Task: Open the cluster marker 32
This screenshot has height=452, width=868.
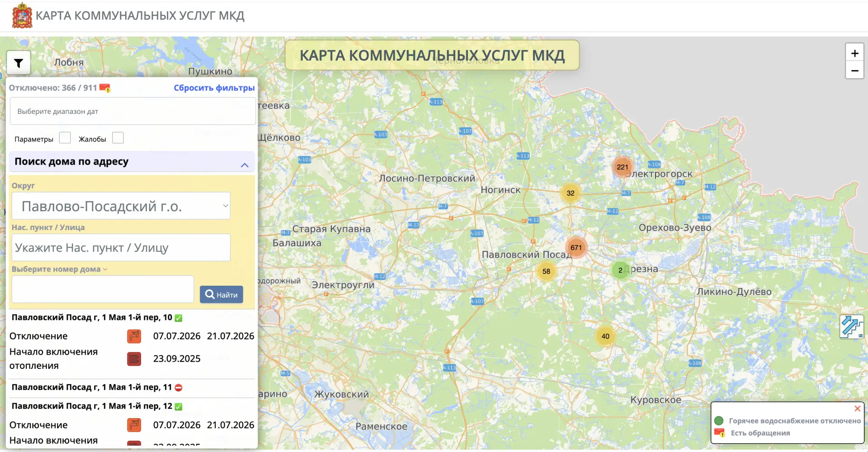Action: pyautogui.click(x=571, y=193)
